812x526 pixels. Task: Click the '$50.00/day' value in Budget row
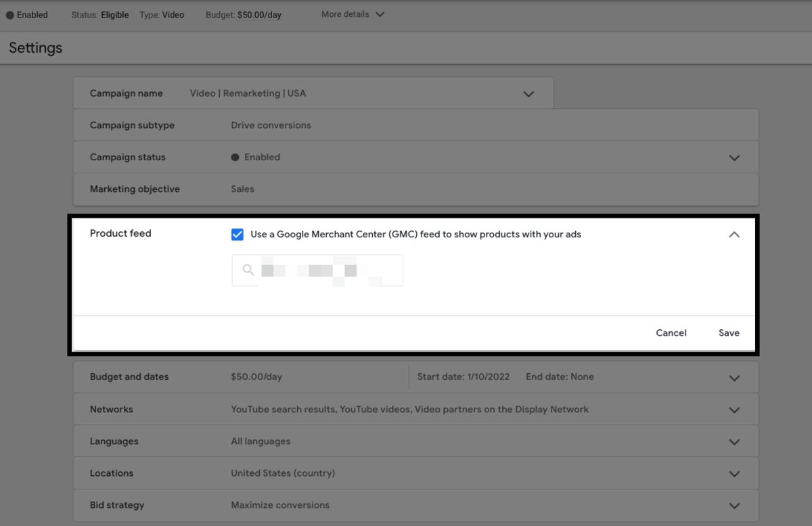tap(256, 377)
